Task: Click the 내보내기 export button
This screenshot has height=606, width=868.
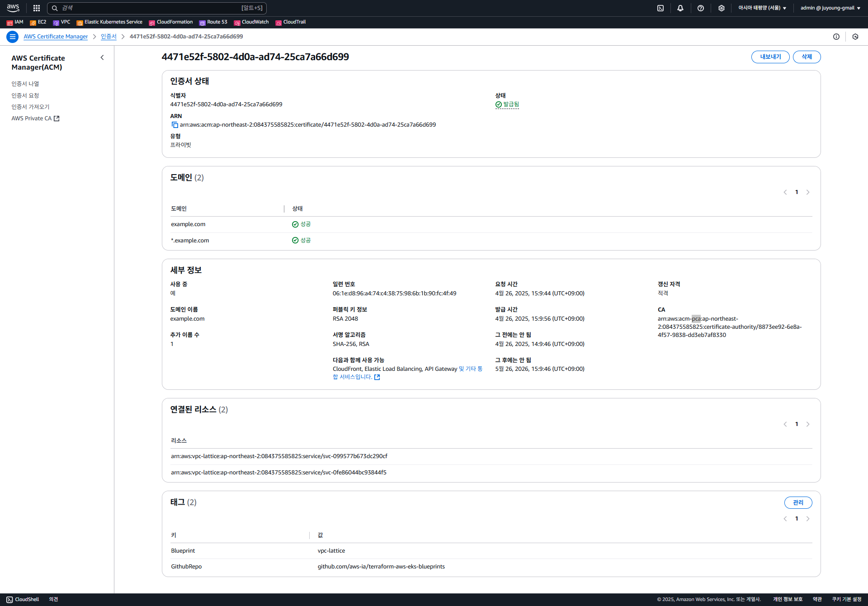Action: pos(770,57)
